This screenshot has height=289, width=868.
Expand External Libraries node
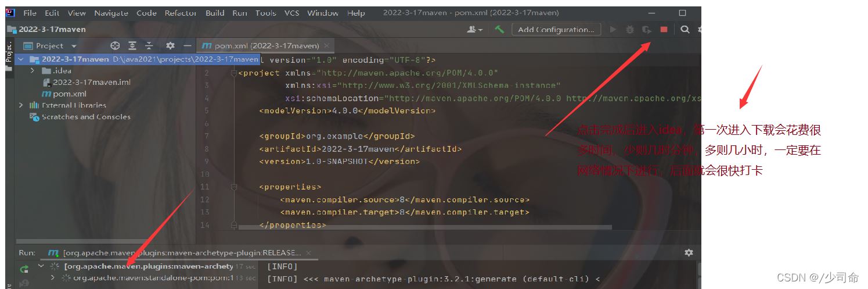coord(21,105)
